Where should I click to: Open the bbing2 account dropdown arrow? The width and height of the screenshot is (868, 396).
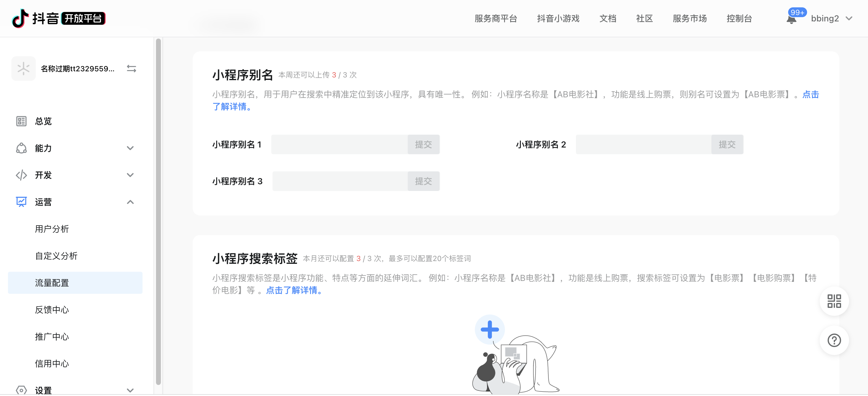[x=849, y=19]
